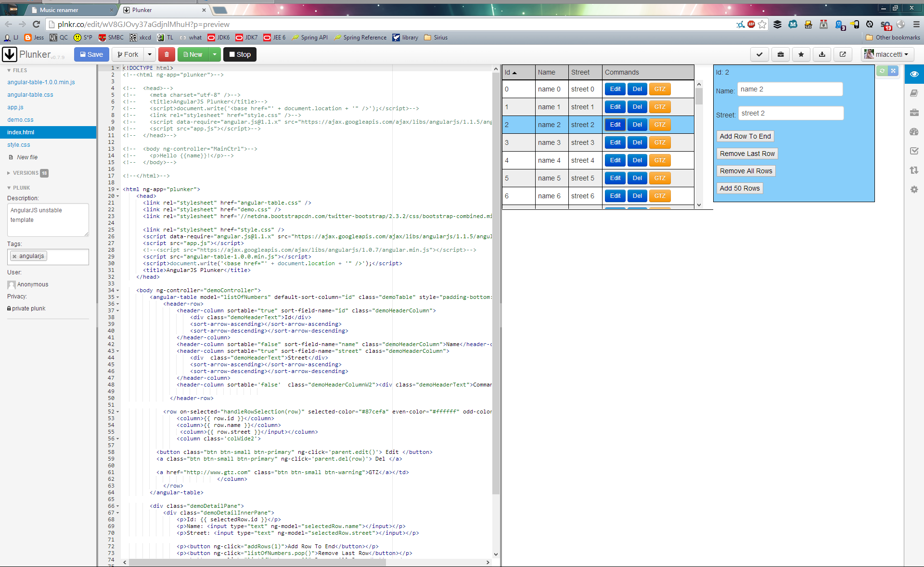Fold code at line 19 html tag

pyautogui.click(x=117, y=189)
